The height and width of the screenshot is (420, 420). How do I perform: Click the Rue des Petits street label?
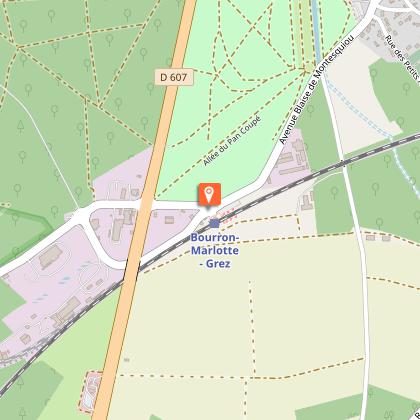click(404, 59)
